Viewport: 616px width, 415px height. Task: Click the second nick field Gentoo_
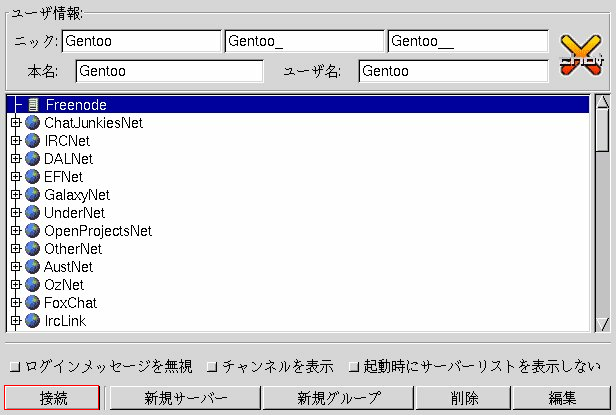(304, 41)
